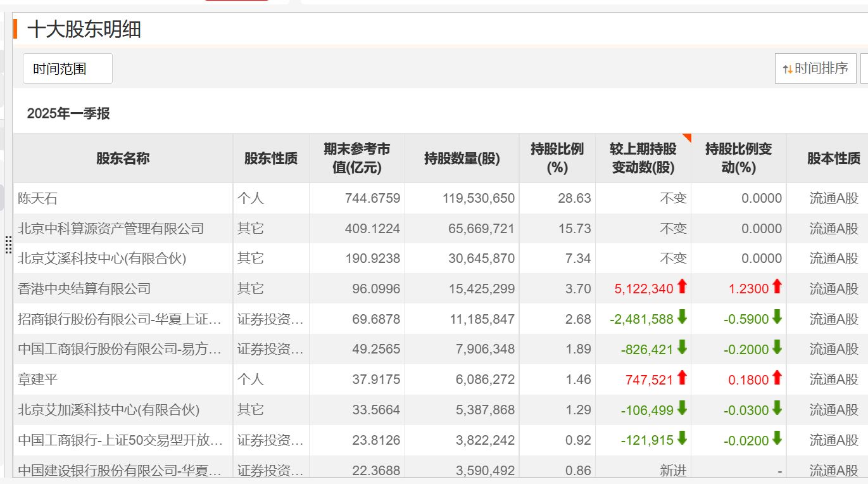
Task: Click the 2025年一季报 report period heading
Action: coord(68,113)
